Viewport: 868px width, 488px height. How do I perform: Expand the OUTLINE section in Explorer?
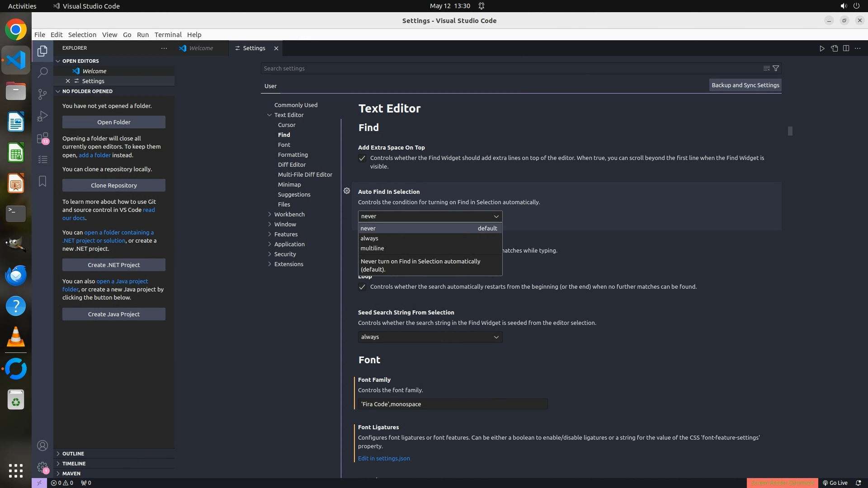pos(73,454)
